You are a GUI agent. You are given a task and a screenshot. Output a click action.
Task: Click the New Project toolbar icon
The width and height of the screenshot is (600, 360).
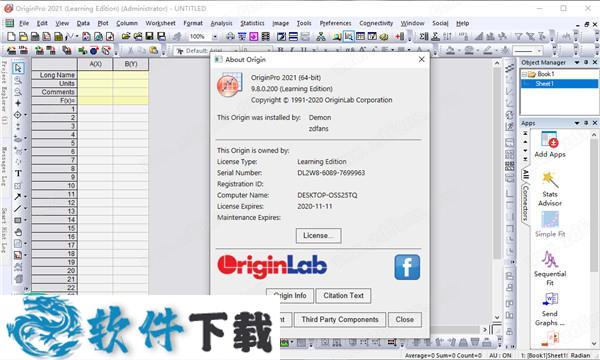click(x=11, y=36)
